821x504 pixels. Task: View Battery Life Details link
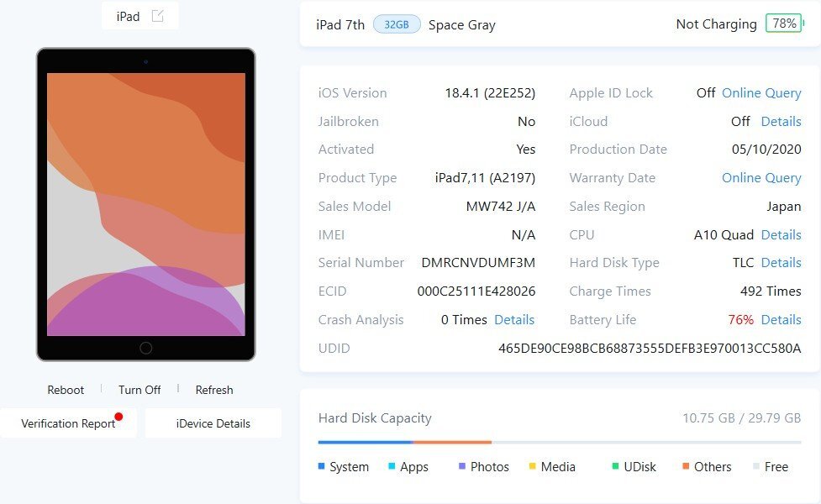tap(781, 320)
